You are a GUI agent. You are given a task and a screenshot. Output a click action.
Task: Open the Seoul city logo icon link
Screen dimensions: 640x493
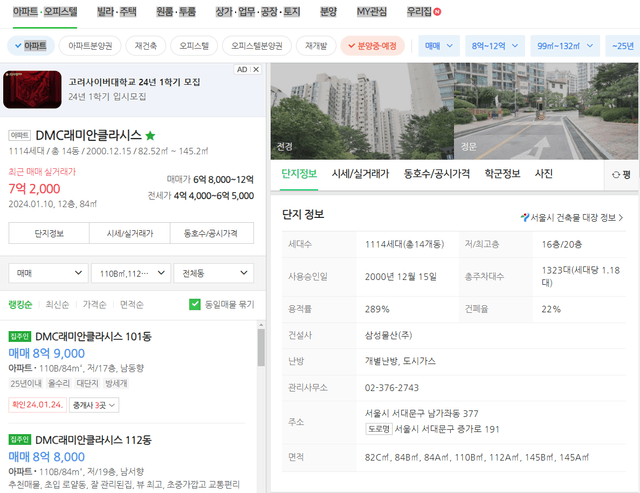coord(525,218)
